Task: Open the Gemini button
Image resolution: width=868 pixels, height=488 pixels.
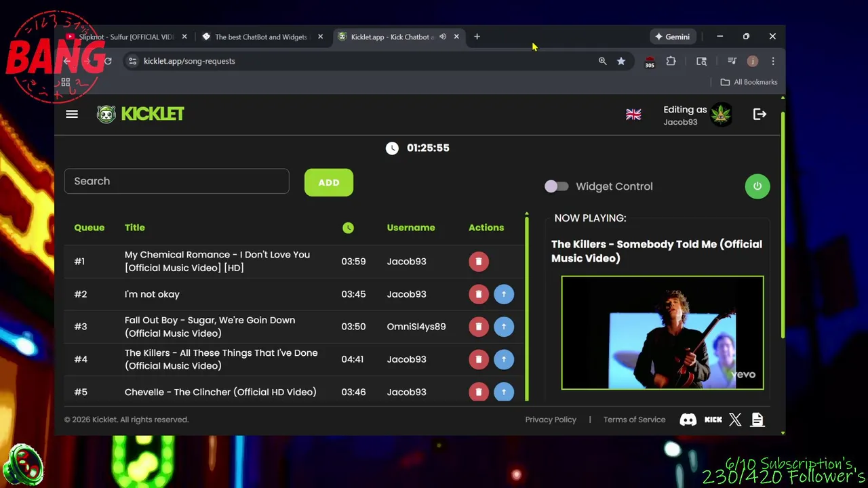Action: pyautogui.click(x=672, y=37)
